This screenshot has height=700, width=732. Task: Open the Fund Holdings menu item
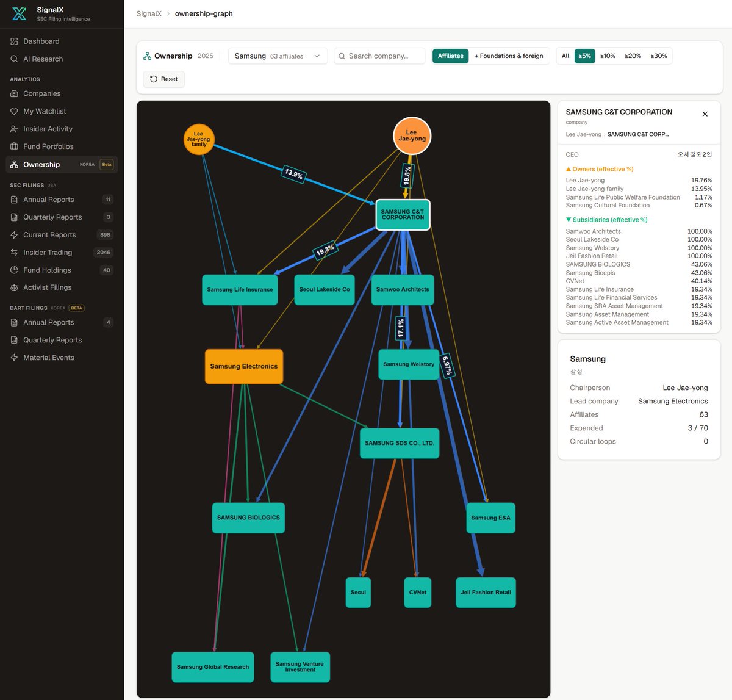[x=62, y=270]
